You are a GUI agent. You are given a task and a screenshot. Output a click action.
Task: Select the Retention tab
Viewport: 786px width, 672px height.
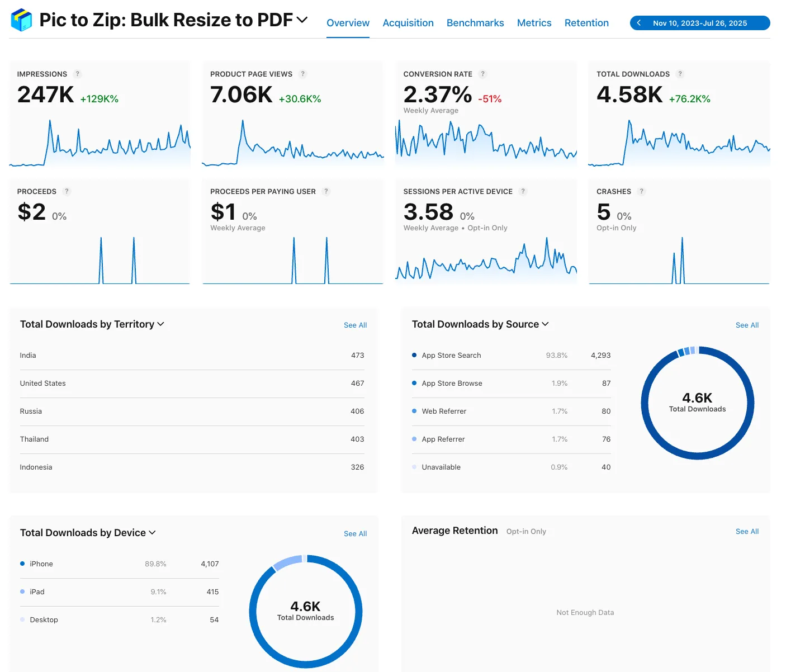click(586, 23)
